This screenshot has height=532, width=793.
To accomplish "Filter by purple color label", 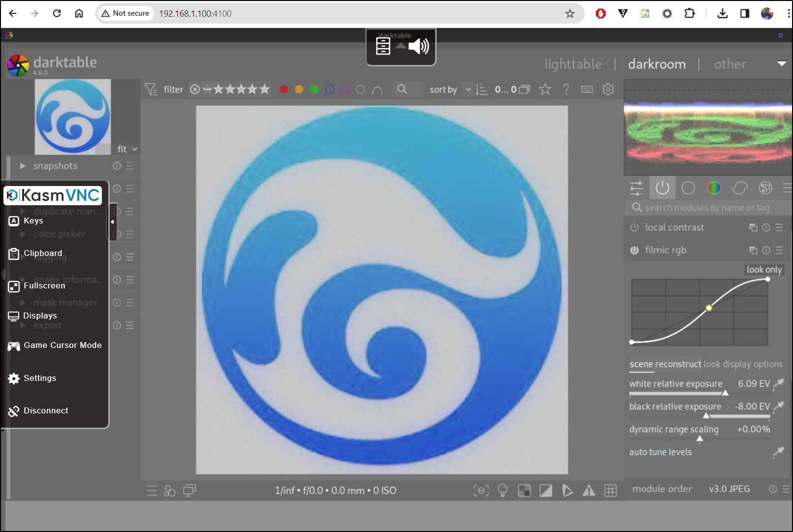I will click(x=345, y=89).
